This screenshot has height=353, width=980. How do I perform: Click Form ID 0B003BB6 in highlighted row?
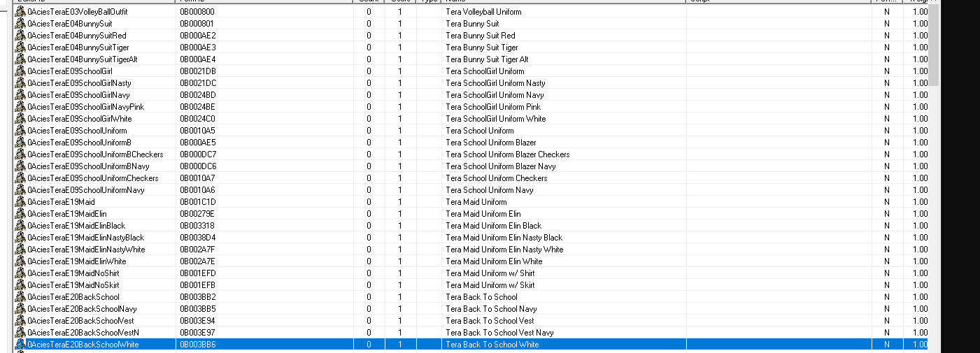click(198, 345)
